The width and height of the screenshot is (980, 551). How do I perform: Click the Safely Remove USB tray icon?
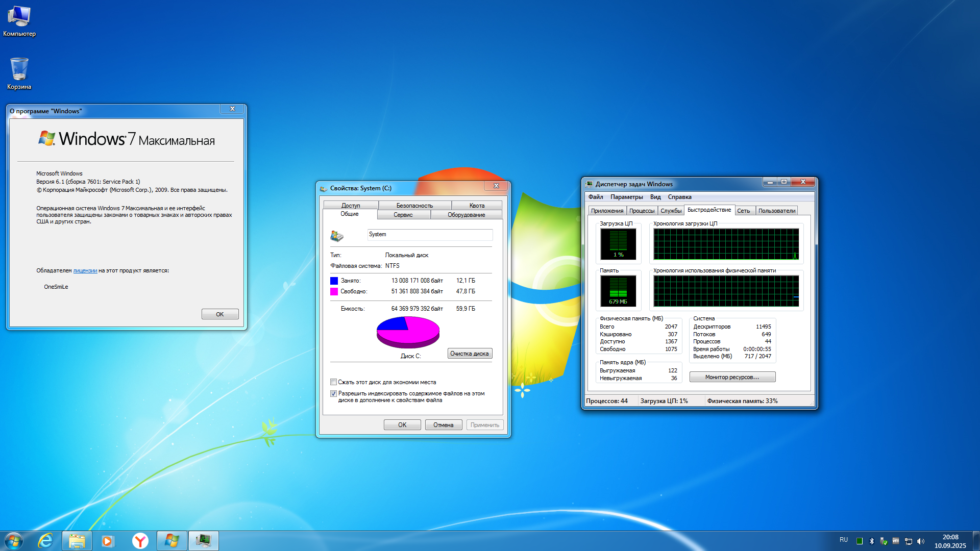point(883,541)
